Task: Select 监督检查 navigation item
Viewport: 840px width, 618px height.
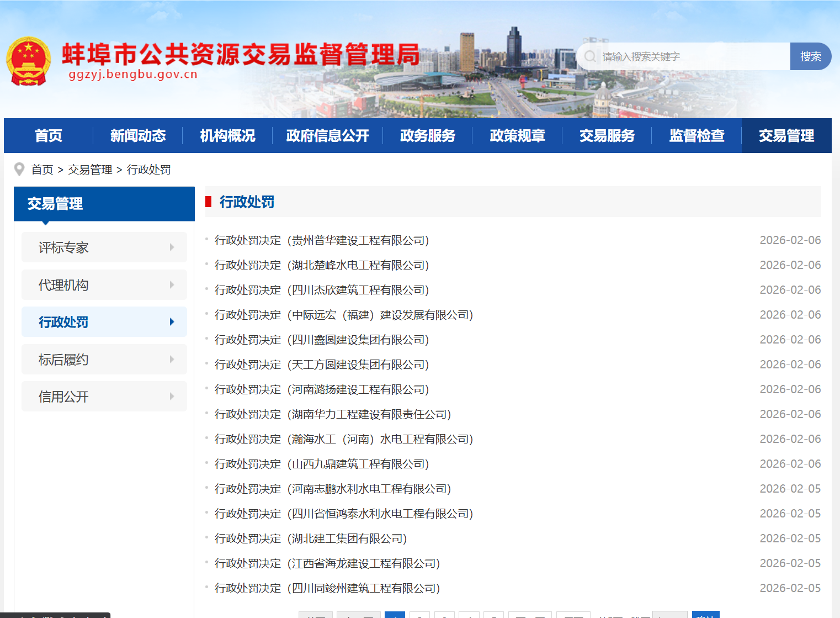Action: 697,135
